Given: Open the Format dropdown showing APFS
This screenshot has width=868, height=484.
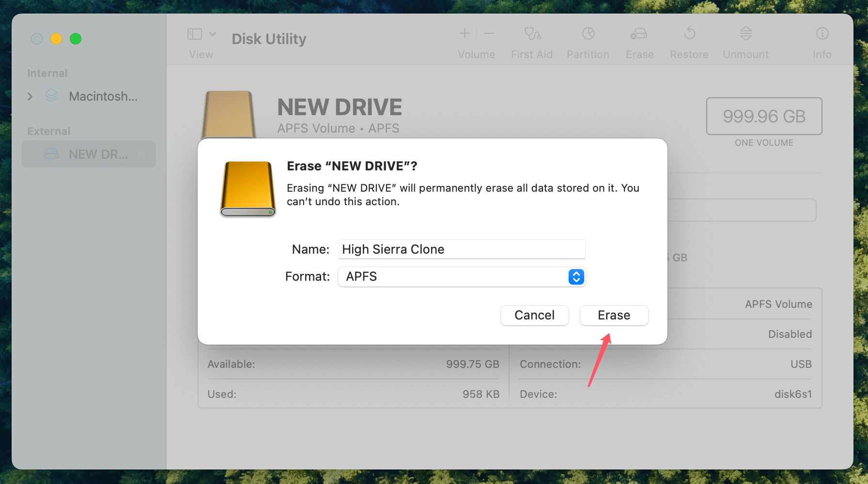Looking at the screenshot, I should click(576, 277).
